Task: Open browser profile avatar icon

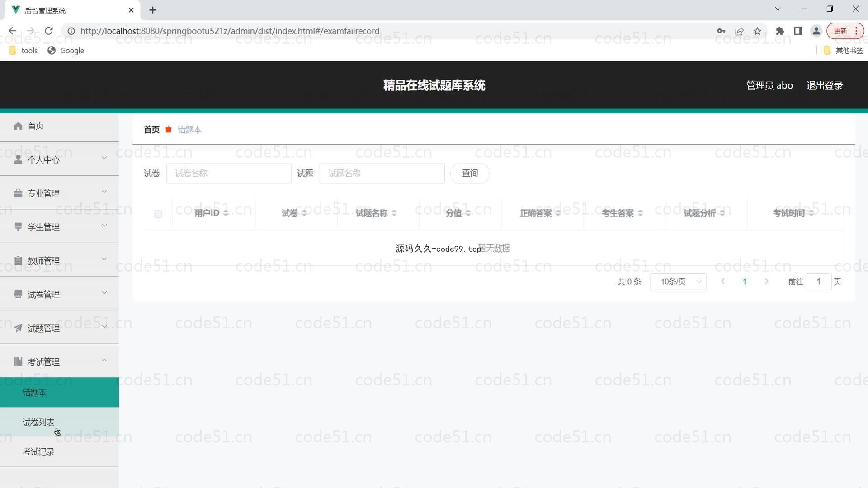Action: click(x=816, y=31)
